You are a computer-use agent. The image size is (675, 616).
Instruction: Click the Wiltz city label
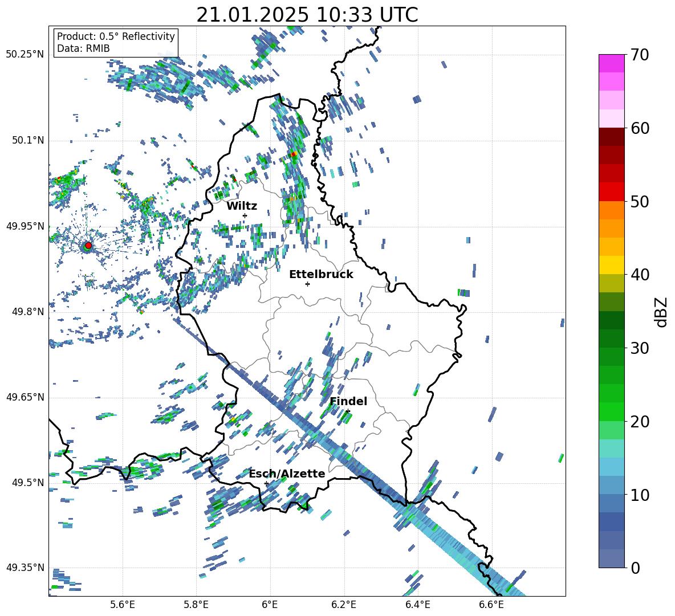tap(242, 206)
